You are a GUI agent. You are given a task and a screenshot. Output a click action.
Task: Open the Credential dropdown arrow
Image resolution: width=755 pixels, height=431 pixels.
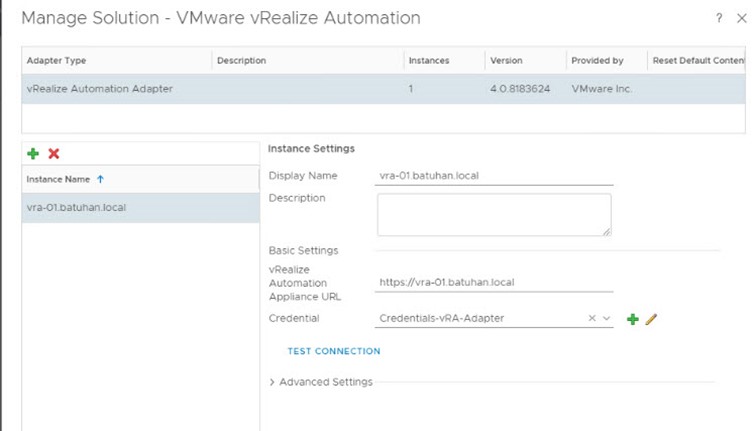(x=606, y=318)
